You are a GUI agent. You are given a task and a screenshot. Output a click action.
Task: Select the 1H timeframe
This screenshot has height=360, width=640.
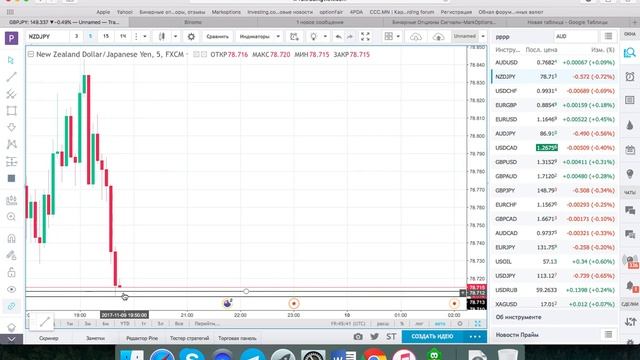click(123, 37)
